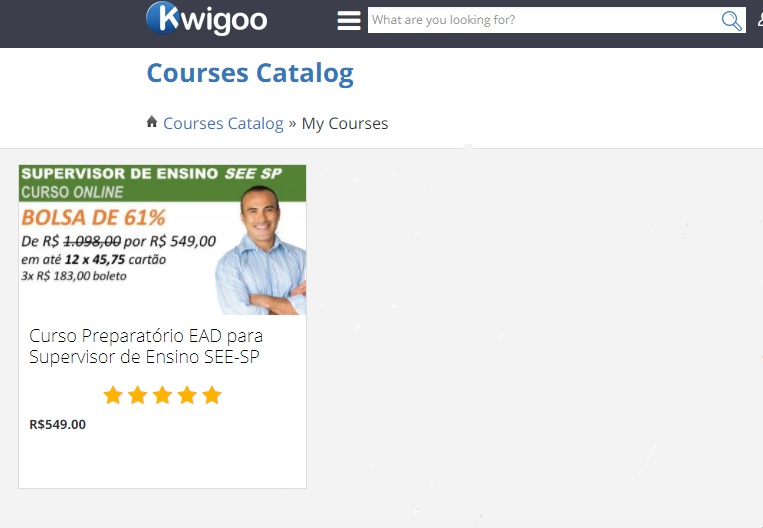Focus the 'What are you looking for?' field
The height and width of the screenshot is (528, 763).
544,20
